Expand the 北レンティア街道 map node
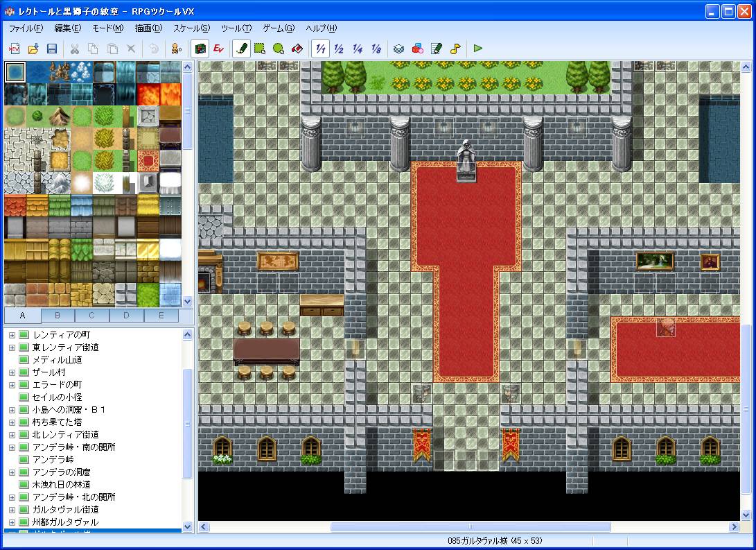756x550 pixels. point(12,435)
